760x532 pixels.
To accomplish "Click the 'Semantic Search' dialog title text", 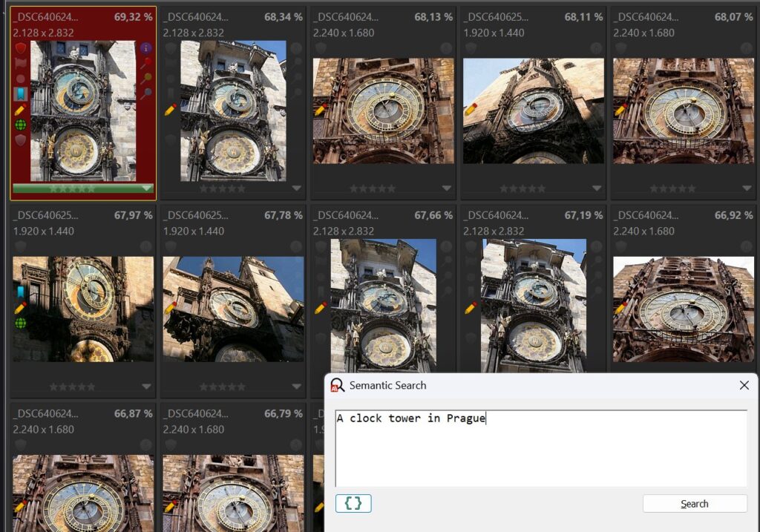I will pyautogui.click(x=387, y=385).
